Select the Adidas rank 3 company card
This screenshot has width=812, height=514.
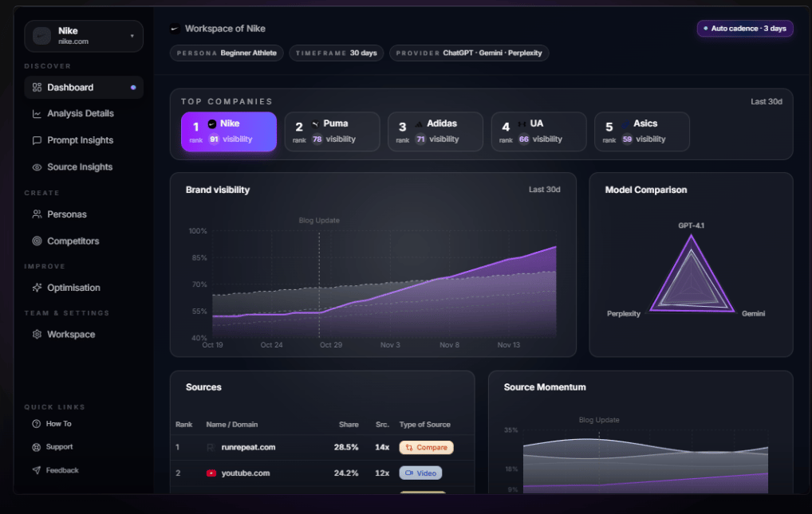coord(436,131)
